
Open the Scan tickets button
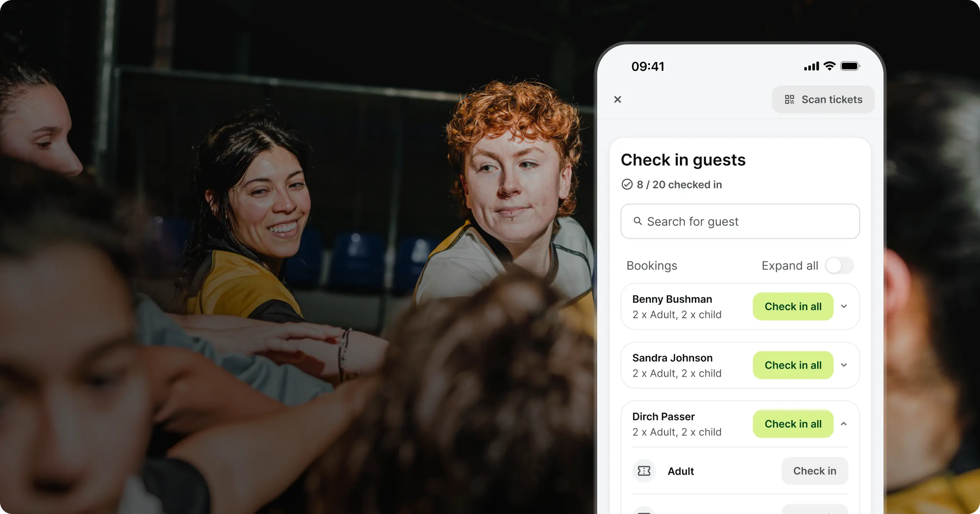tap(823, 99)
